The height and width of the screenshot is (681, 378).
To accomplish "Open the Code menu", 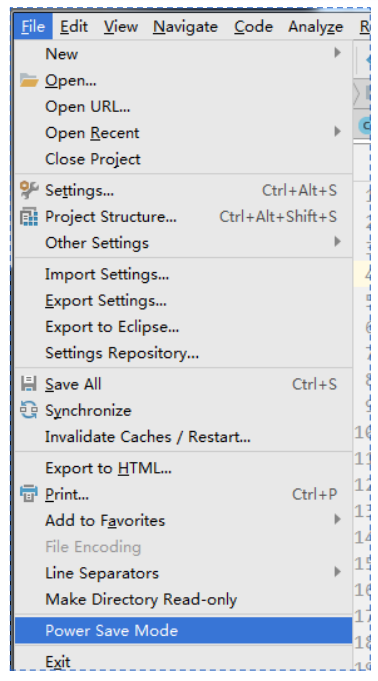I will (x=253, y=27).
